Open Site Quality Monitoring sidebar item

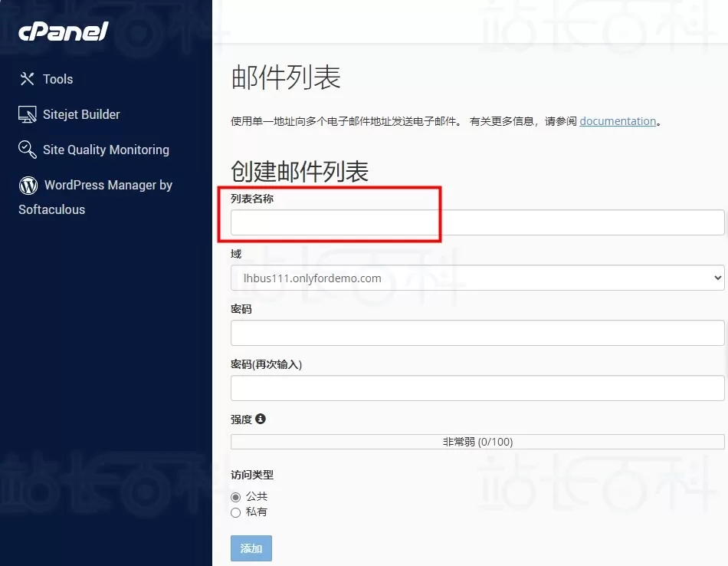click(106, 150)
